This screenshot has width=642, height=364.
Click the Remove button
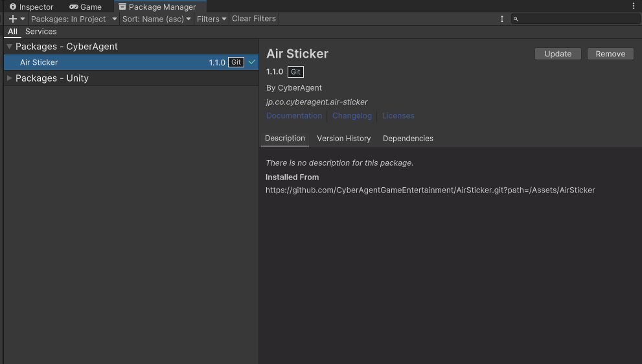610,54
